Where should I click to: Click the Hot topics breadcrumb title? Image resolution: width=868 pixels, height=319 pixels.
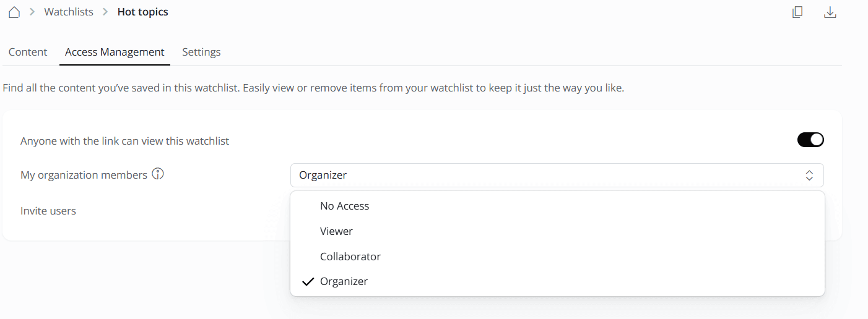point(142,12)
